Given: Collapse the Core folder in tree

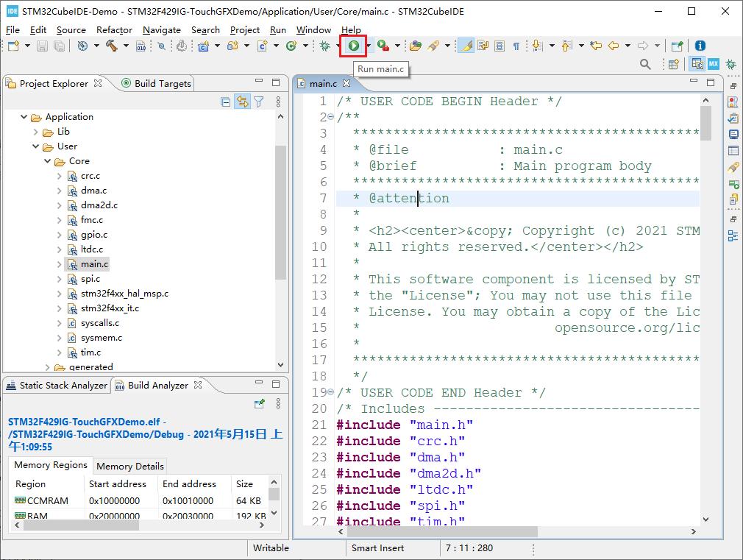Looking at the screenshot, I should point(48,161).
